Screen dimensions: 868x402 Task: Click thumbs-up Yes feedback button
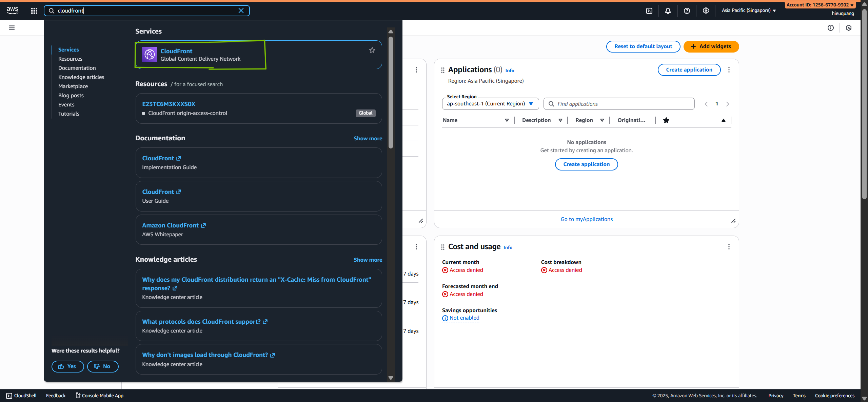pyautogui.click(x=67, y=366)
